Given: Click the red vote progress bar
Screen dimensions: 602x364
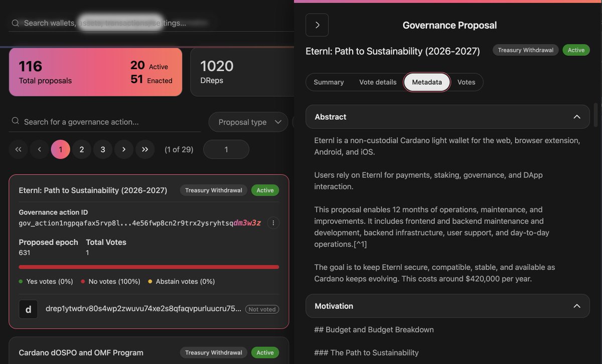Looking at the screenshot, I should 148,267.
